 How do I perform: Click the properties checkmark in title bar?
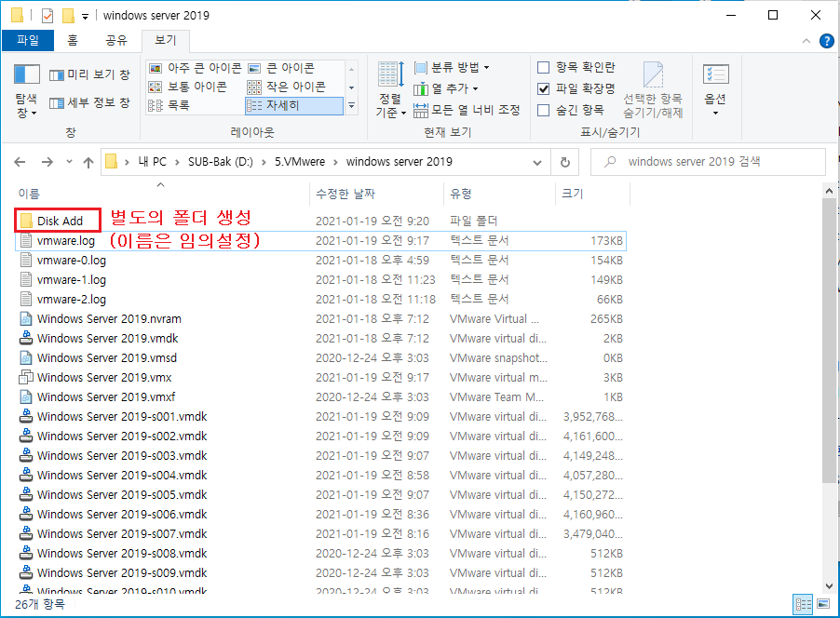(x=47, y=16)
